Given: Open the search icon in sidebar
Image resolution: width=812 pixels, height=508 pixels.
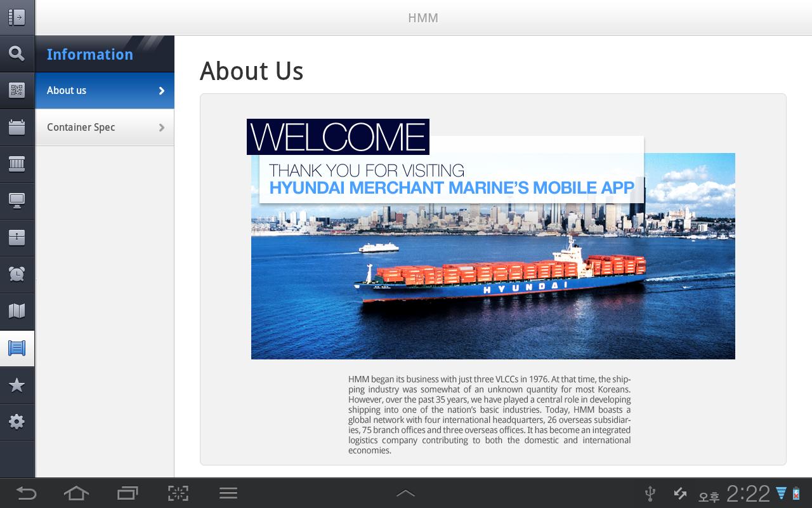Looking at the screenshot, I should pos(17,53).
